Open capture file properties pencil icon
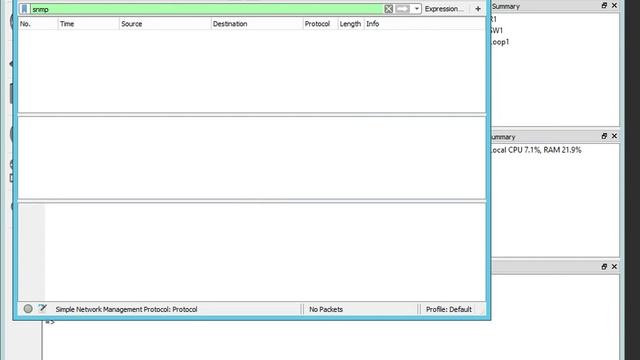 [x=42, y=309]
